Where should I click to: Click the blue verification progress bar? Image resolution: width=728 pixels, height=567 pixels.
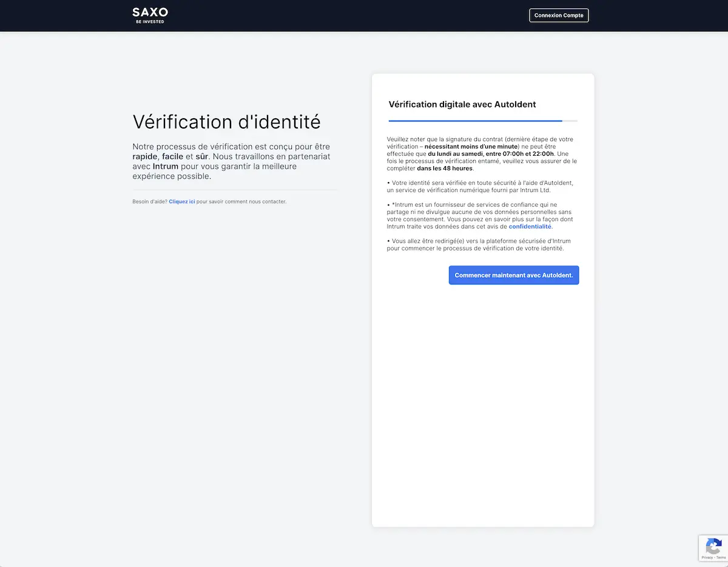[475, 121]
